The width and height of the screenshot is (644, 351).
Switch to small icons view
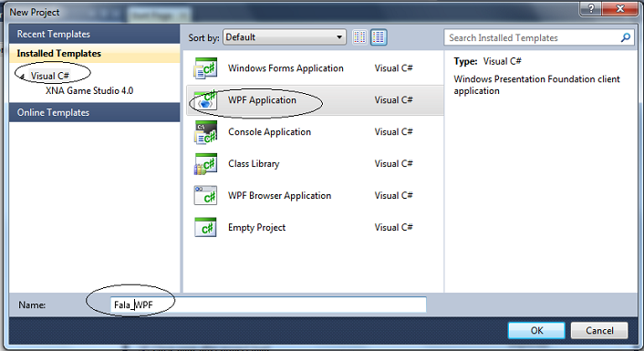click(x=359, y=37)
